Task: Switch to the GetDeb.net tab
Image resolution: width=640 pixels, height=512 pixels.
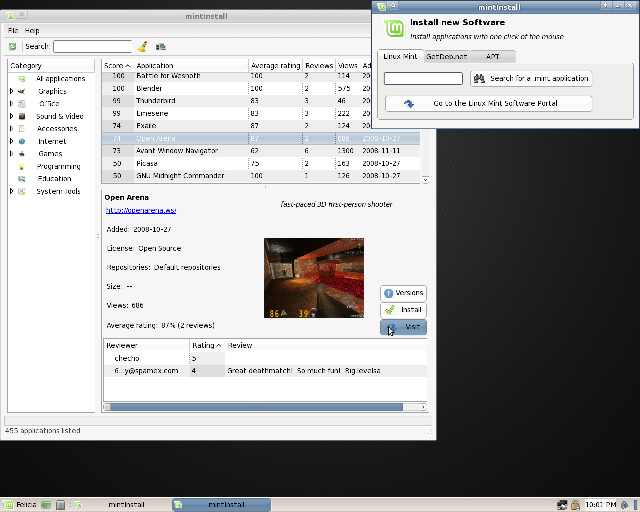Action: [446, 57]
